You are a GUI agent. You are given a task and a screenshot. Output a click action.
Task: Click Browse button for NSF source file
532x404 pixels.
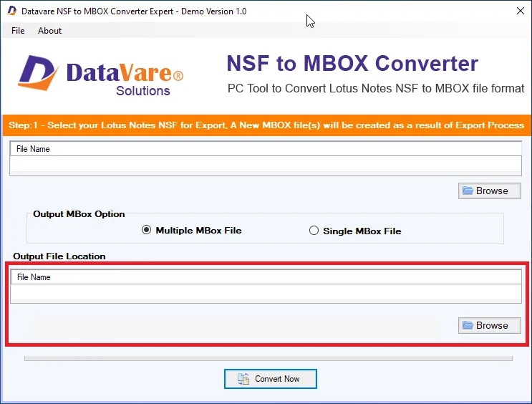(489, 191)
